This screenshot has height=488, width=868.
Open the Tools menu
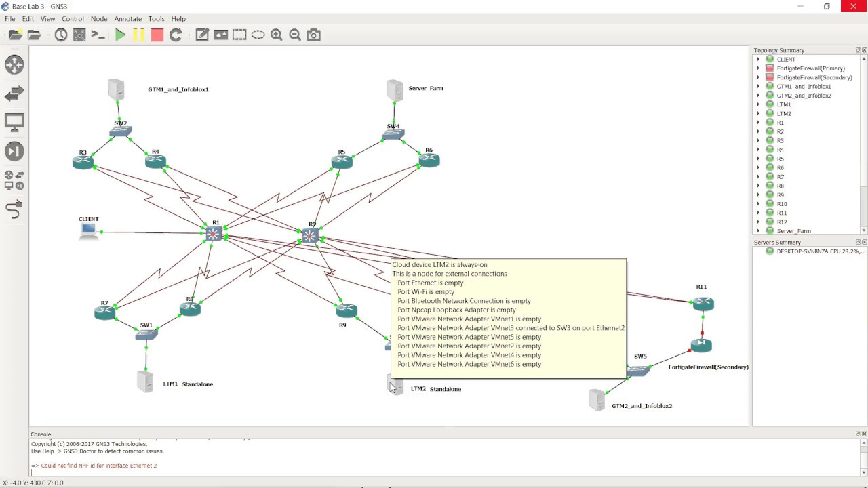tap(156, 19)
